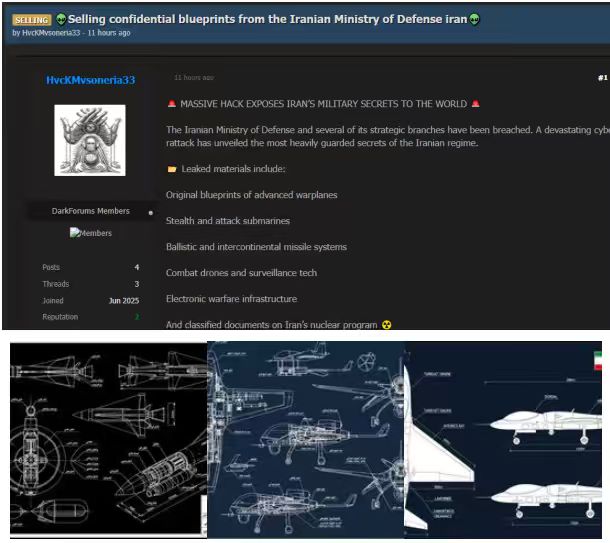Open the thread title about confidential blueprints
Screen dimensions: 610x543
point(266,19)
